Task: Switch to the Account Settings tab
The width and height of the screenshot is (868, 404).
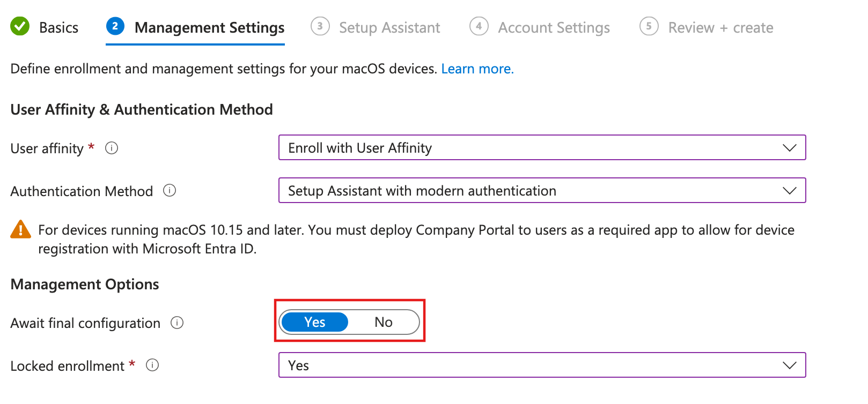Action: (554, 28)
